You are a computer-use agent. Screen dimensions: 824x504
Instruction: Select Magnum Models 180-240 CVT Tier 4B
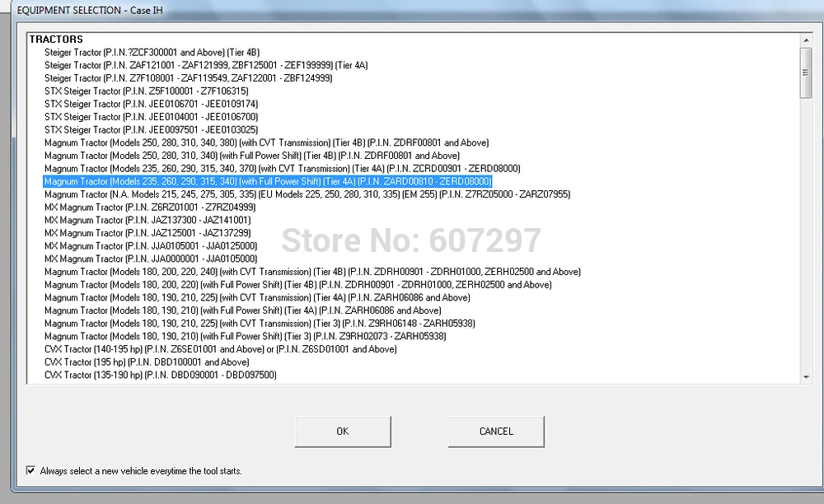[x=312, y=272]
